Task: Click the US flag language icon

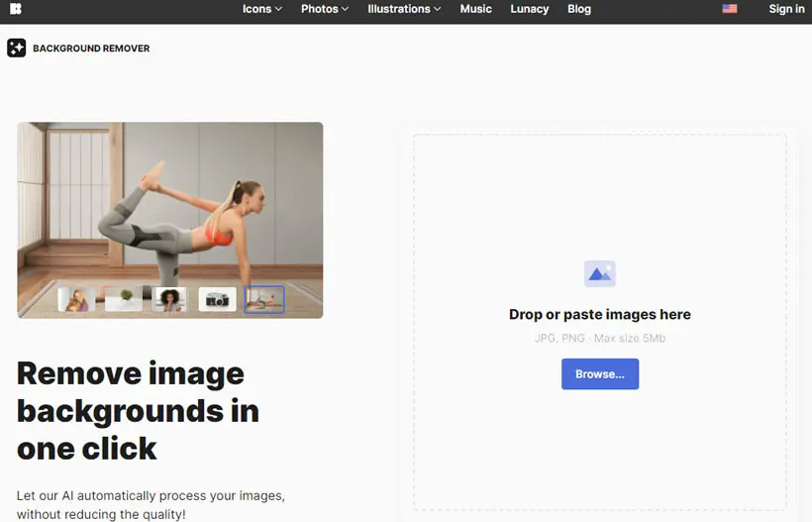Action: (x=729, y=9)
